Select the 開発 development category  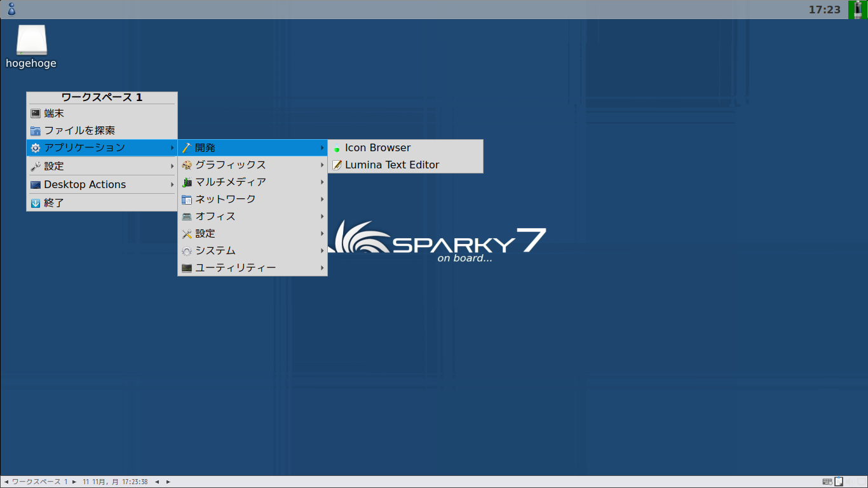click(252, 147)
